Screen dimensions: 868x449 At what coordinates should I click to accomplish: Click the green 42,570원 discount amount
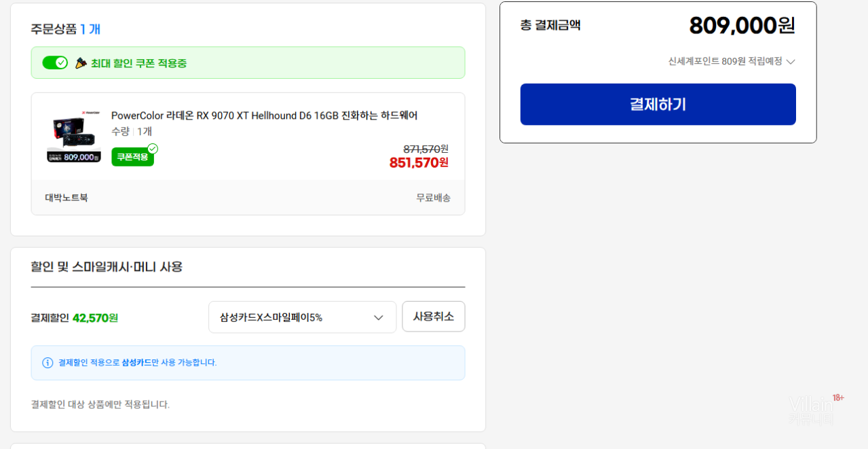95,318
